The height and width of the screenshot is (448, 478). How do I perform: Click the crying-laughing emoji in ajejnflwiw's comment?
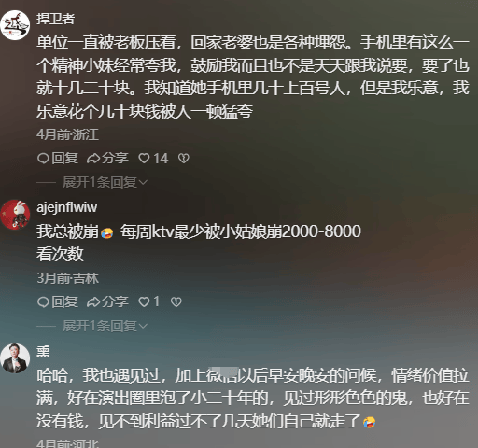(x=107, y=232)
